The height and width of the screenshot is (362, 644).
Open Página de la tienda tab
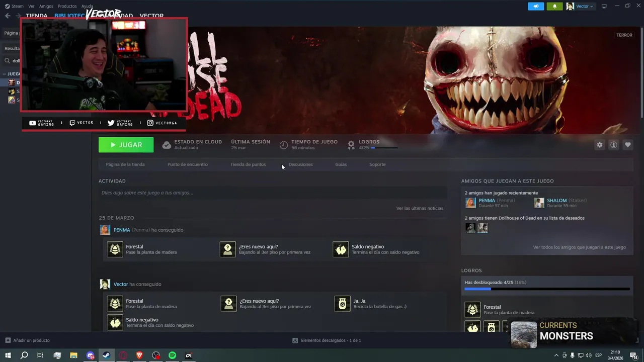[125, 164]
